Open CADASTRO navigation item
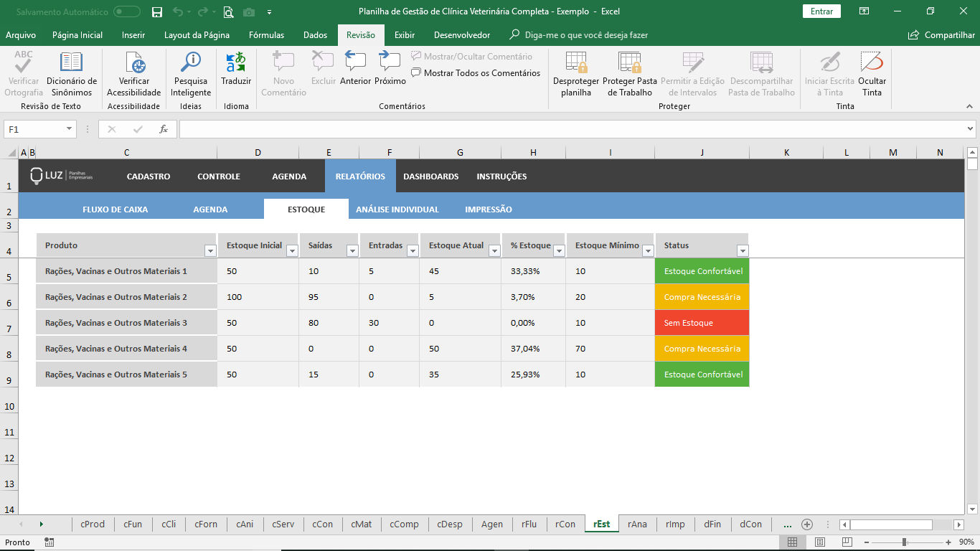The width and height of the screenshot is (980, 551). 149,176
